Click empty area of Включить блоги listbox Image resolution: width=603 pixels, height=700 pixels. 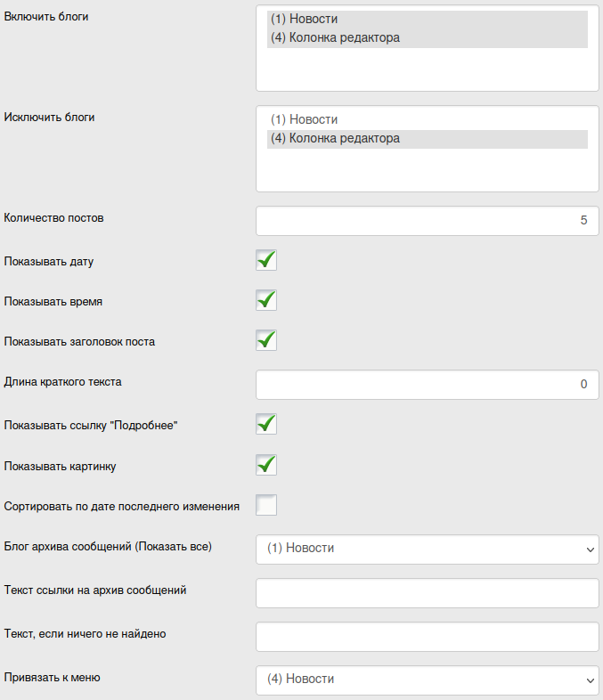coord(427,71)
